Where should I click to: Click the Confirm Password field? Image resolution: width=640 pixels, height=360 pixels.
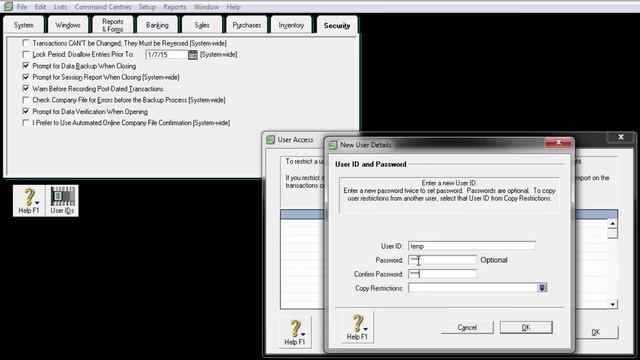tap(442, 274)
